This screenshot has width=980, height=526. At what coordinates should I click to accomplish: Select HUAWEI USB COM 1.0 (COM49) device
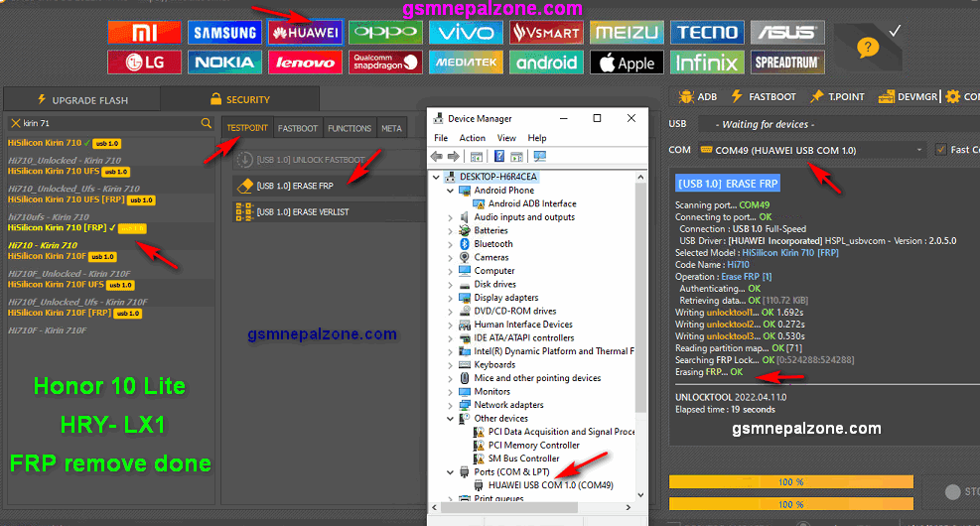pyautogui.click(x=550, y=485)
